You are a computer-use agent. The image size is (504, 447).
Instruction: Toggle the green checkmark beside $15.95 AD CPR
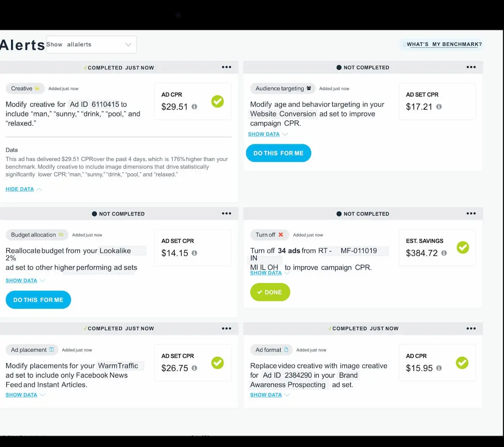click(462, 363)
